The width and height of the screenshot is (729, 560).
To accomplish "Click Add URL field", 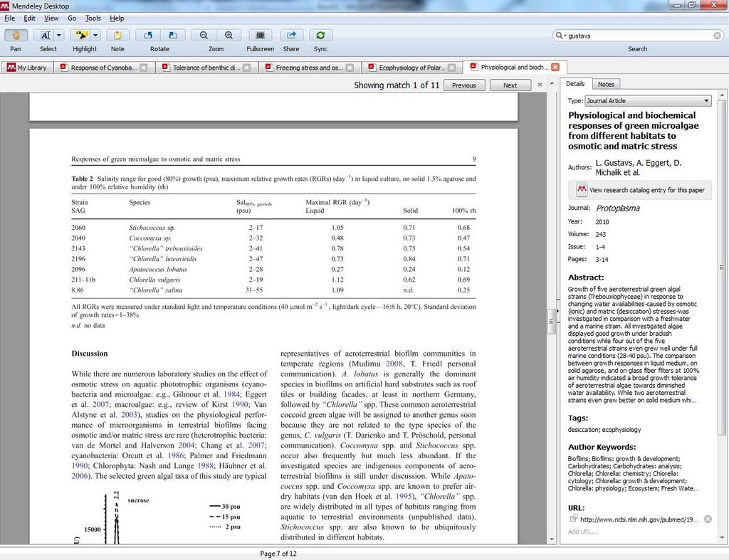I will click(x=582, y=532).
